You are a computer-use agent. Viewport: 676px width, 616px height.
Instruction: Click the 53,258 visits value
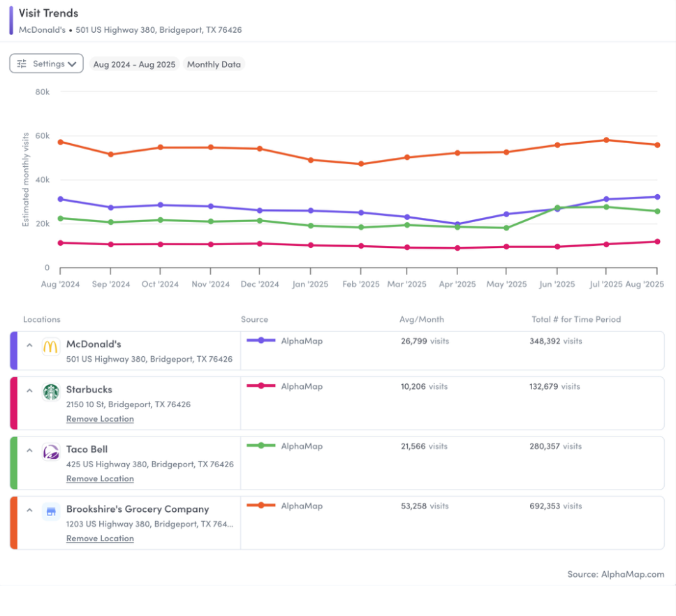pos(425,506)
